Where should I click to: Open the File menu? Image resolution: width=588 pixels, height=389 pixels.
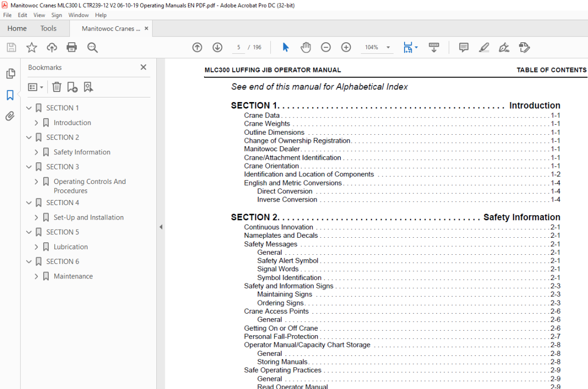coord(7,15)
